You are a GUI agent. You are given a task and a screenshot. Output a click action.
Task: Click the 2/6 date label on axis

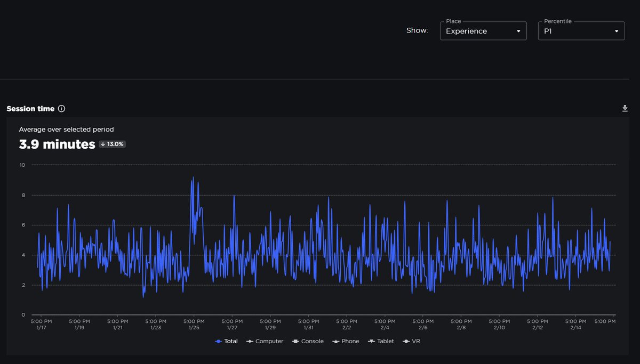(x=423, y=328)
